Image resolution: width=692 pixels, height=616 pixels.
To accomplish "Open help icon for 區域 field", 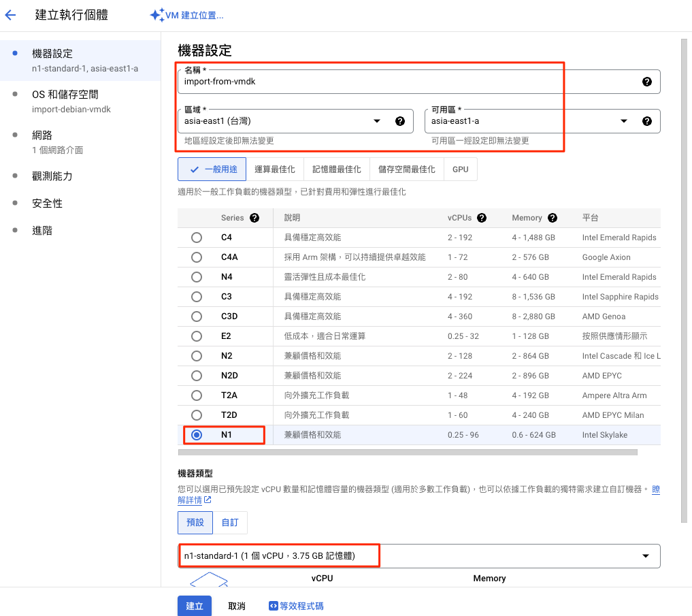I will pyautogui.click(x=400, y=121).
